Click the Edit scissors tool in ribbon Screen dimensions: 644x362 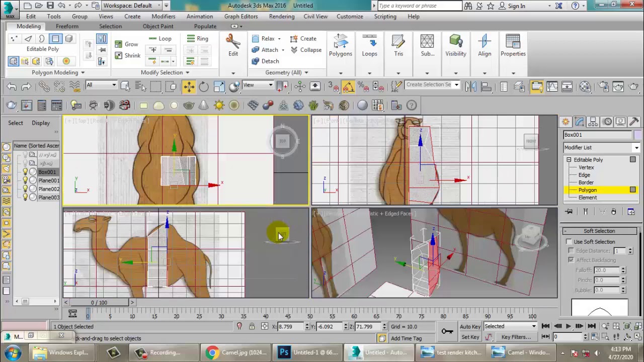coord(233,45)
